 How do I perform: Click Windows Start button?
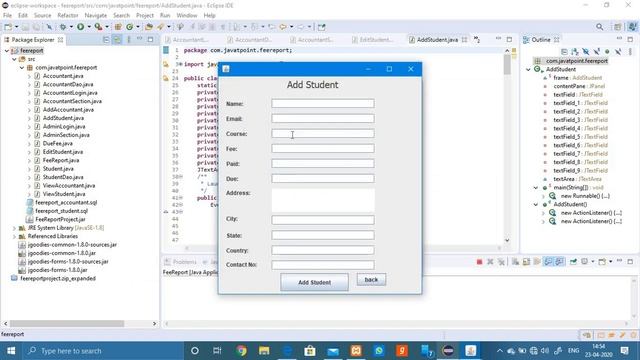[11, 351]
